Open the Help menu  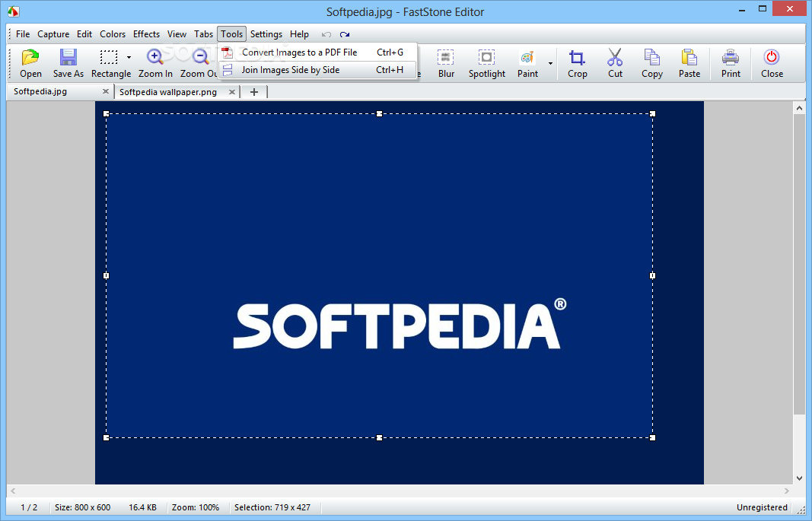pos(299,34)
